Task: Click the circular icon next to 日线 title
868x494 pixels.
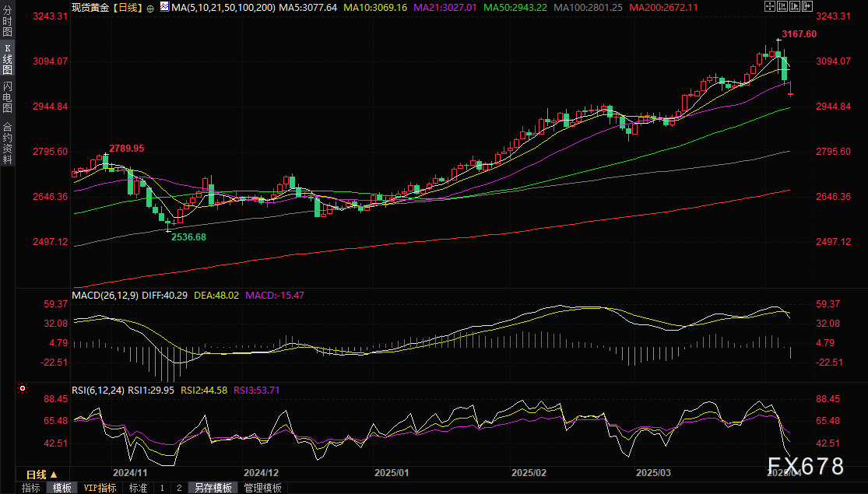Action: pyautogui.click(x=150, y=9)
